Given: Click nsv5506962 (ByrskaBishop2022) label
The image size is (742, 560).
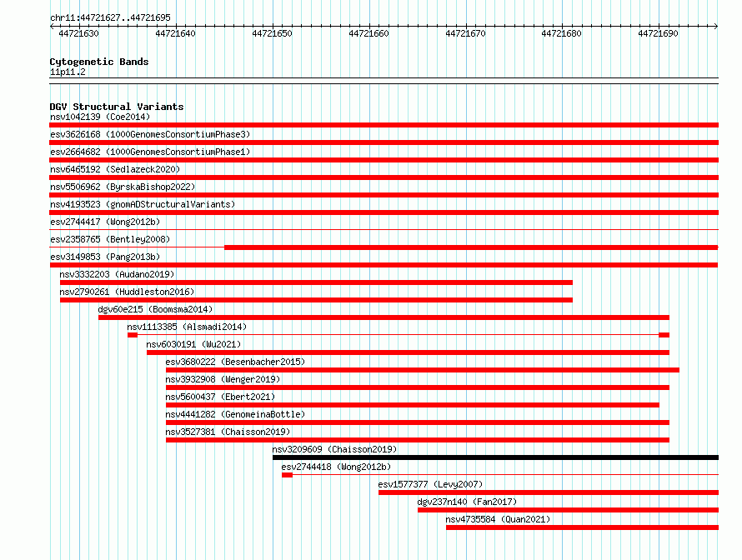Looking at the screenshot, I should click(123, 187).
